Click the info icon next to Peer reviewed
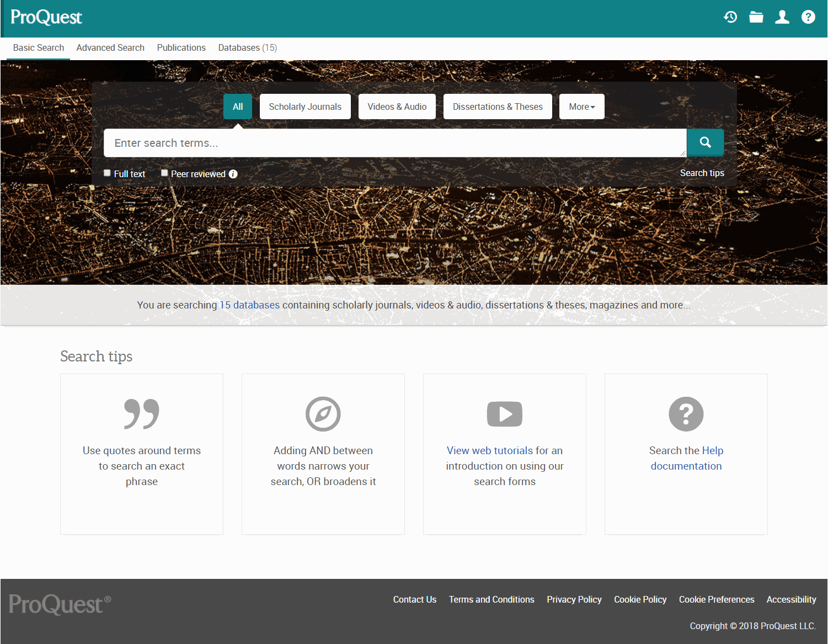The width and height of the screenshot is (828, 644). [233, 174]
